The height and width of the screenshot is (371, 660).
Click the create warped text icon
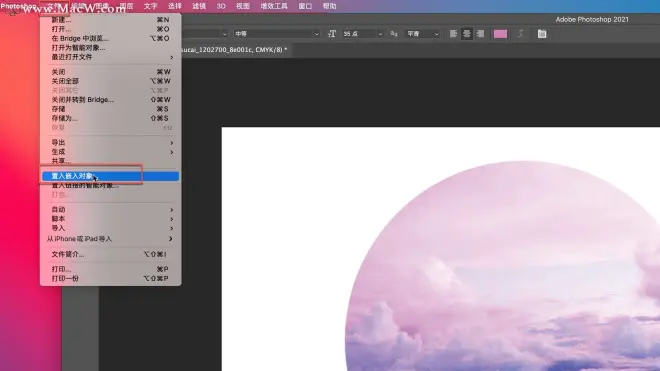521,34
